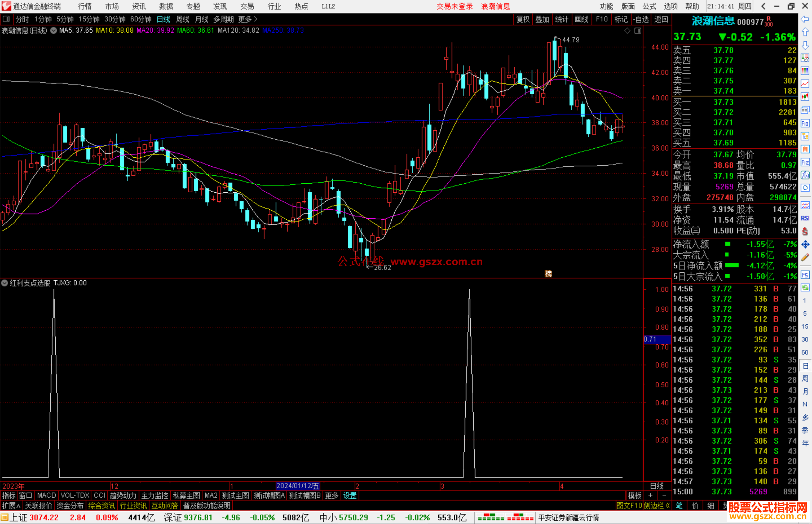
Task: Click the back arrow icon in right sidebar
Action: point(805,19)
